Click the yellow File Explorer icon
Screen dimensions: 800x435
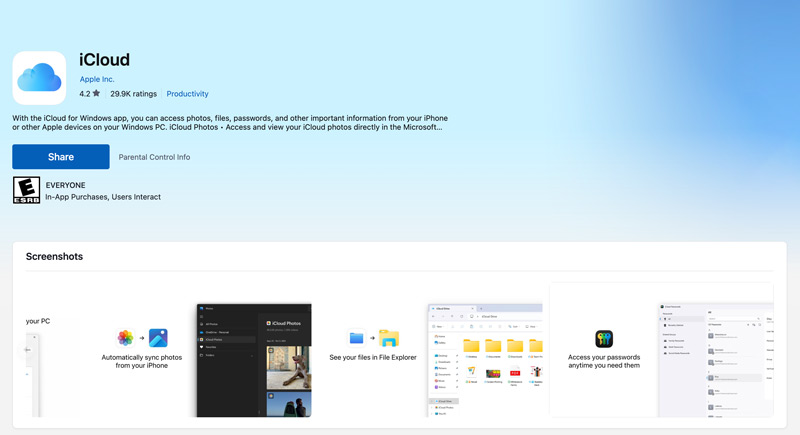389,338
